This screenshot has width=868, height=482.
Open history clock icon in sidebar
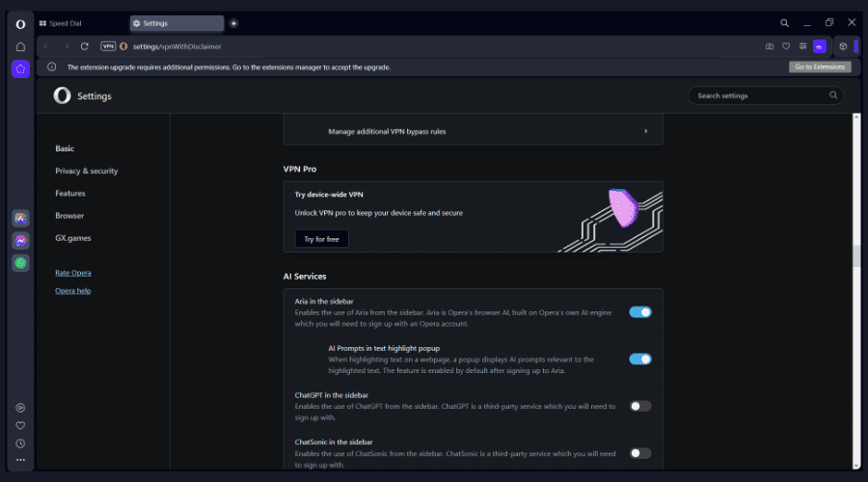20,443
